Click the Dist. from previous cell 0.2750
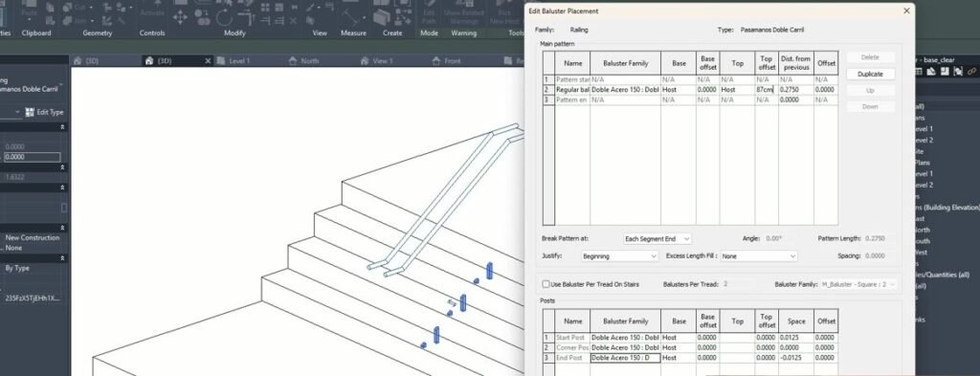 coord(795,90)
